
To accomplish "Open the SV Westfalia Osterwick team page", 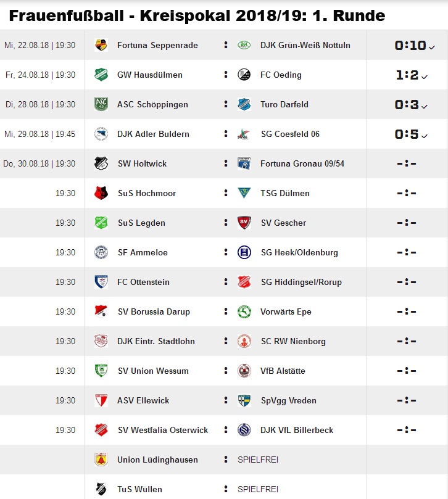I will [163, 430].
